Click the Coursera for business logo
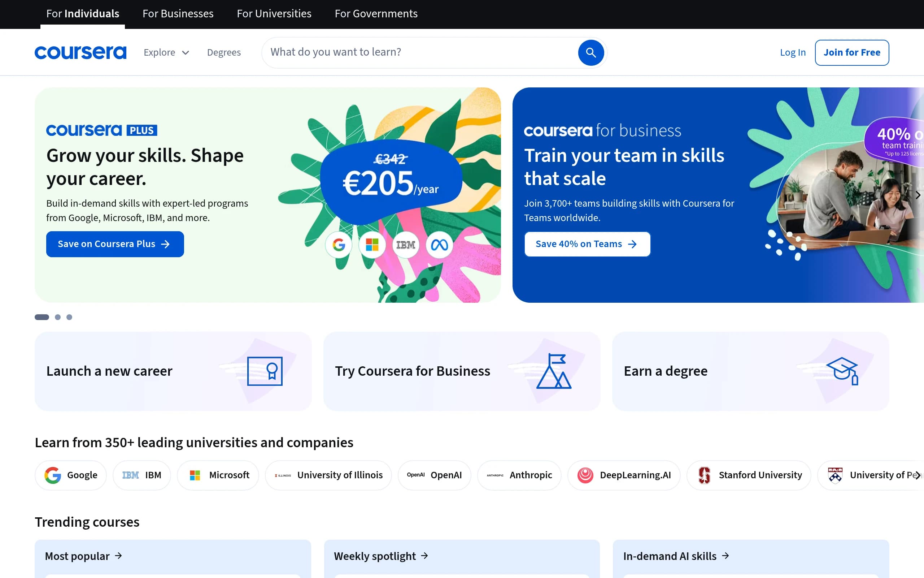This screenshot has height=578, width=924. click(x=602, y=130)
